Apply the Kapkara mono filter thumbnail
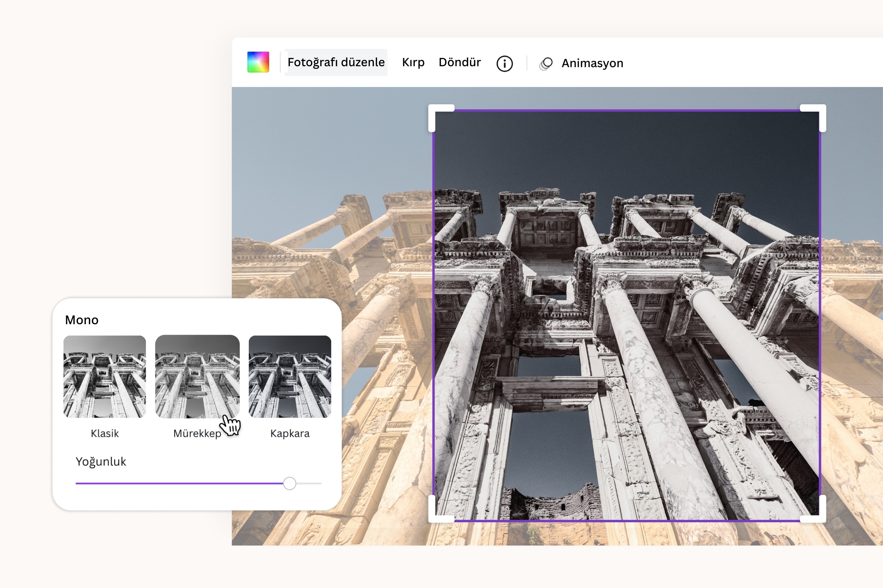This screenshot has width=883, height=588. coord(290,376)
